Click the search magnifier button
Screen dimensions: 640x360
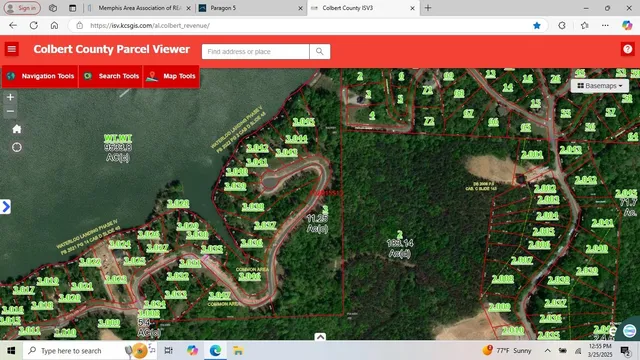click(x=320, y=51)
